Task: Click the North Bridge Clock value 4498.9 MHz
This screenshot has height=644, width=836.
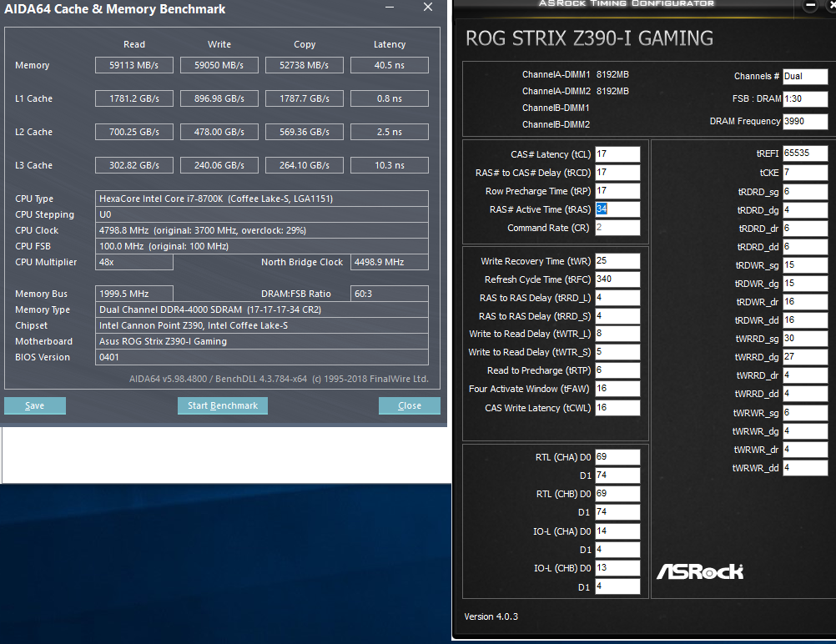Action: [x=389, y=262]
